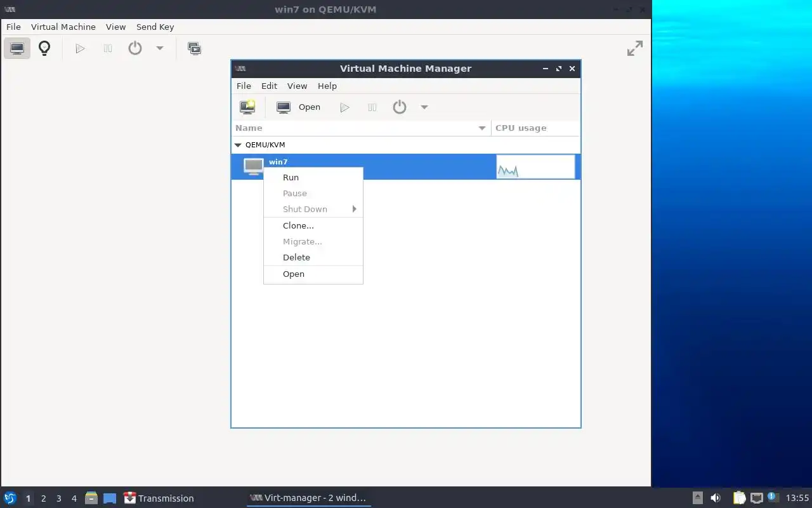
Task: Expand Shut Down submenu
Action: pyautogui.click(x=313, y=209)
